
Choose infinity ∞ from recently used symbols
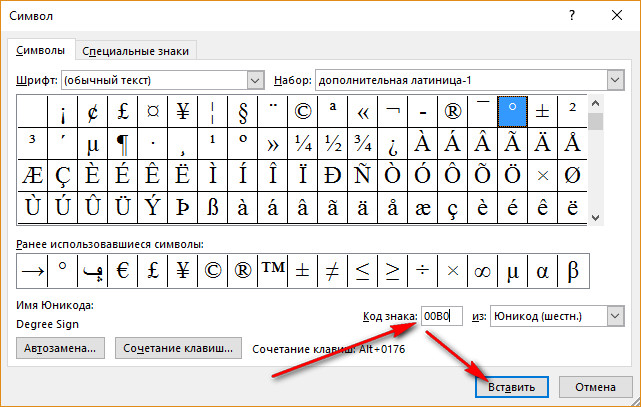483,270
